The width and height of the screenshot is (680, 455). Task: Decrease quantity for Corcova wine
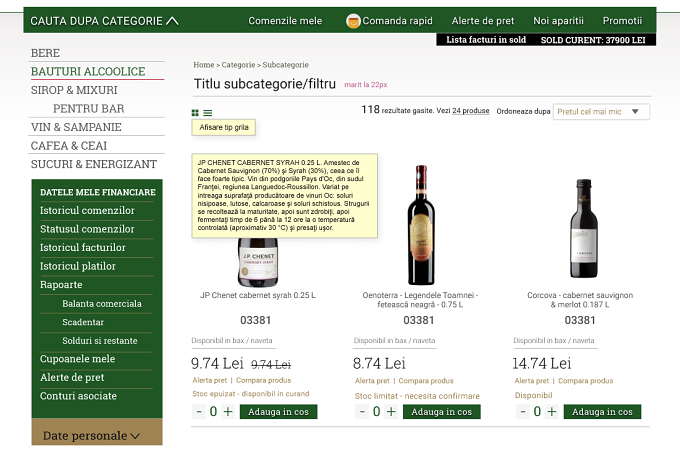[523, 412]
